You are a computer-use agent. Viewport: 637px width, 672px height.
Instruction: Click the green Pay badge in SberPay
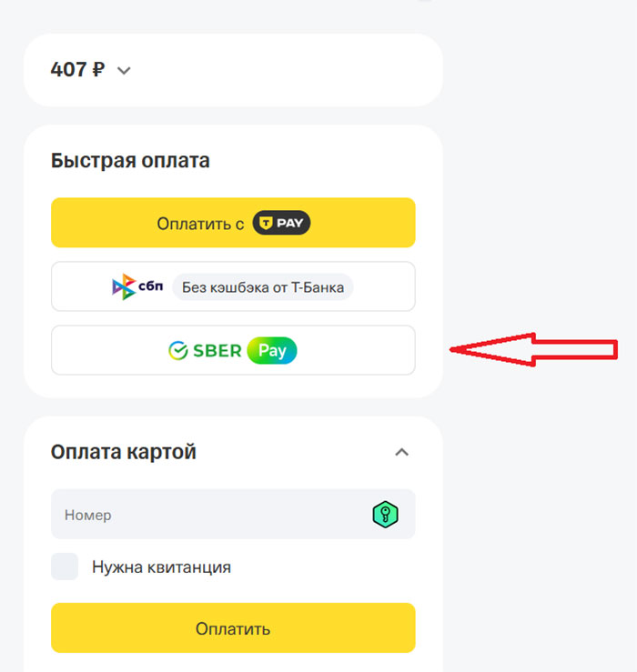pos(272,351)
